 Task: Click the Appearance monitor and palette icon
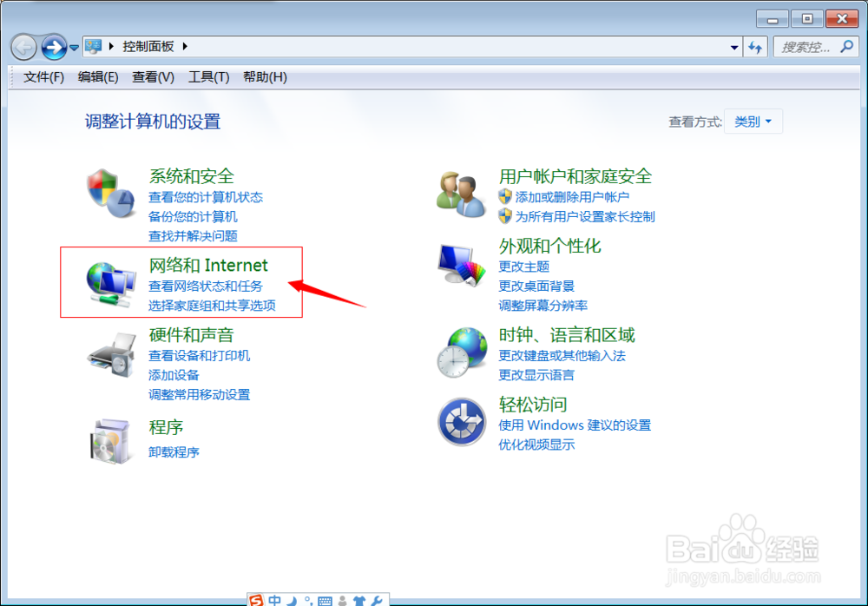point(461,265)
